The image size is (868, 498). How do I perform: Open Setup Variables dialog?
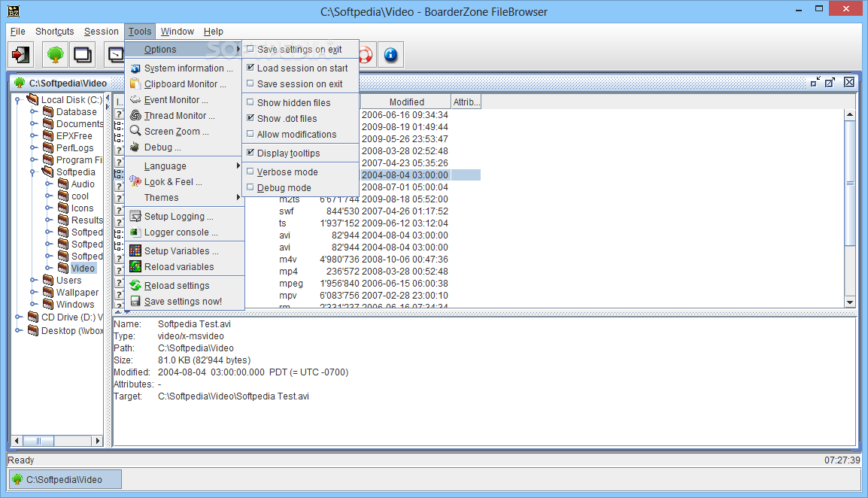(185, 251)
